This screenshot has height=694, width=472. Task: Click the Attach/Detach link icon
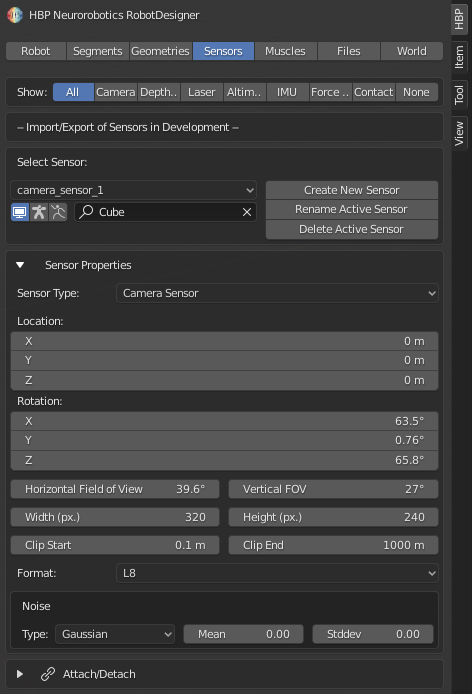[x=48, y=674]
